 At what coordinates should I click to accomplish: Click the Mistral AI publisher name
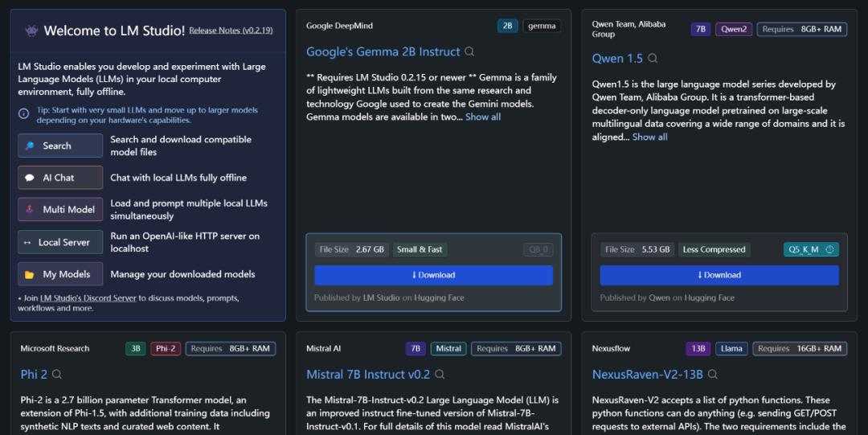[323, 348]
